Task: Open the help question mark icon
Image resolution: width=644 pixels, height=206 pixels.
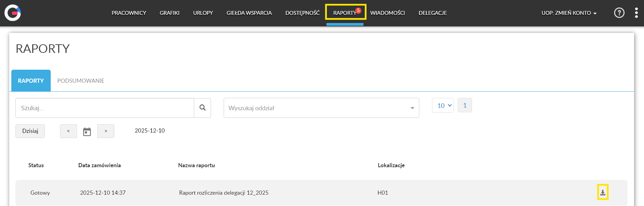Action: coord(619,13)
